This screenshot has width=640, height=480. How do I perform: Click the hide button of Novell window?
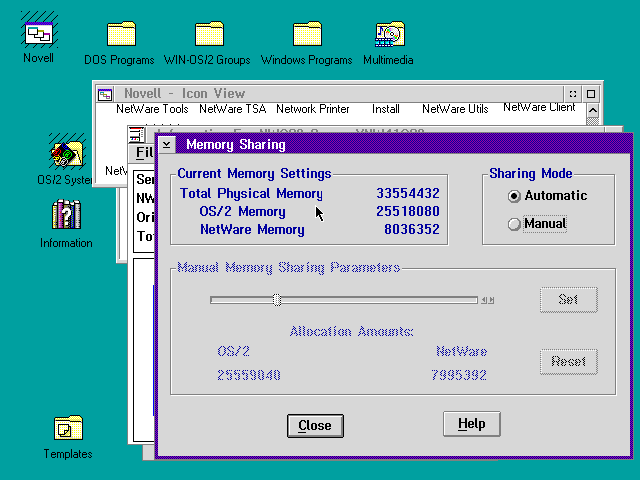tap(573, 94)
